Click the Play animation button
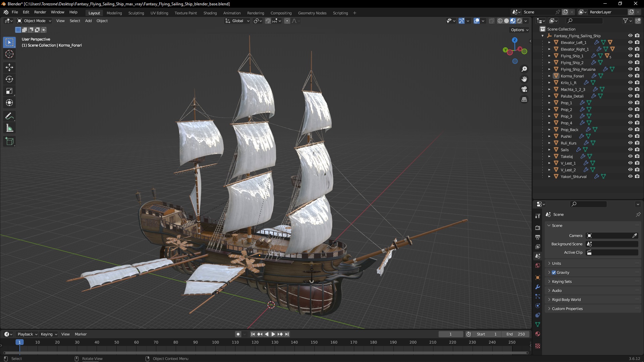 (273, 334)
